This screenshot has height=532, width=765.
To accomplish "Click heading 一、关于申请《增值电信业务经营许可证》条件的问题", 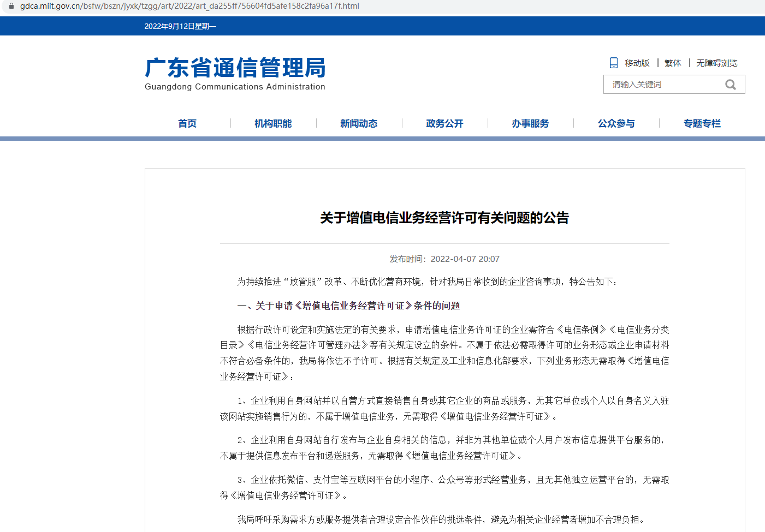I will pyautogui.click(x=348, y=306).
